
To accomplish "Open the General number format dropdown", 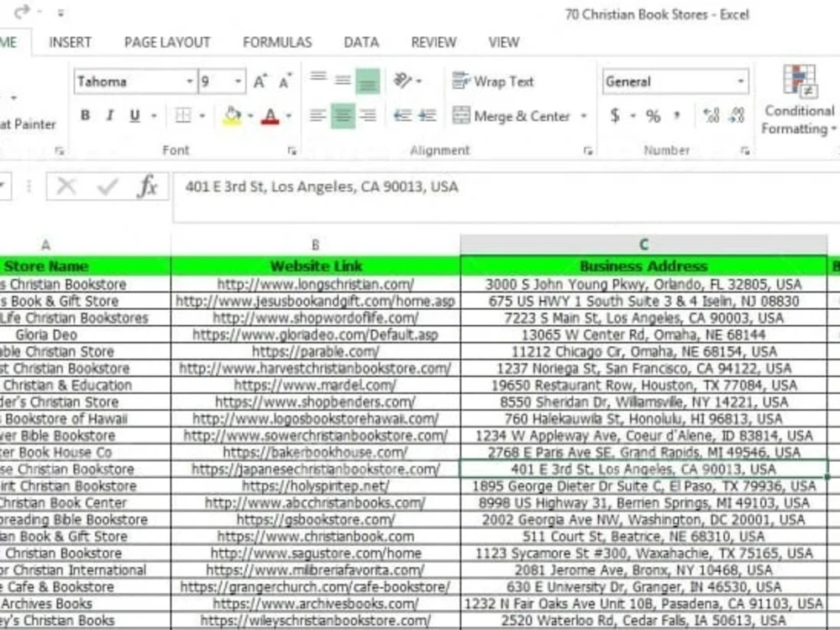I will [740, 81].
